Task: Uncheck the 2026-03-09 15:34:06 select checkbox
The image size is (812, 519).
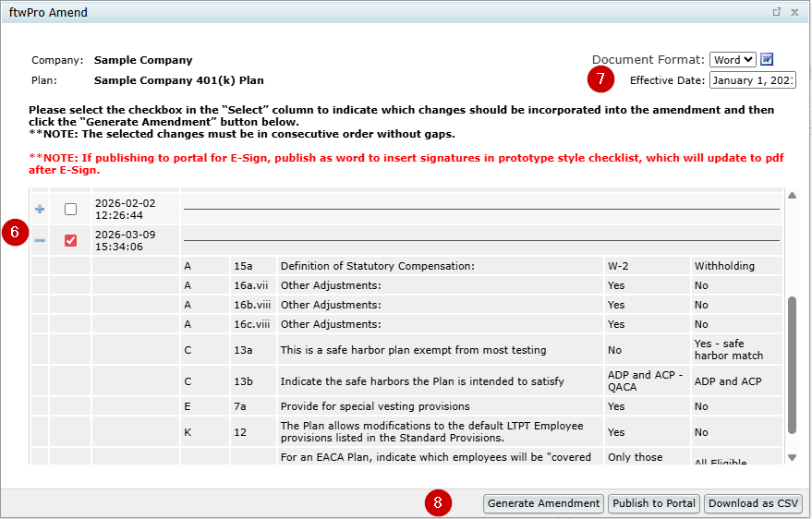Action: (x=70, y=241)
